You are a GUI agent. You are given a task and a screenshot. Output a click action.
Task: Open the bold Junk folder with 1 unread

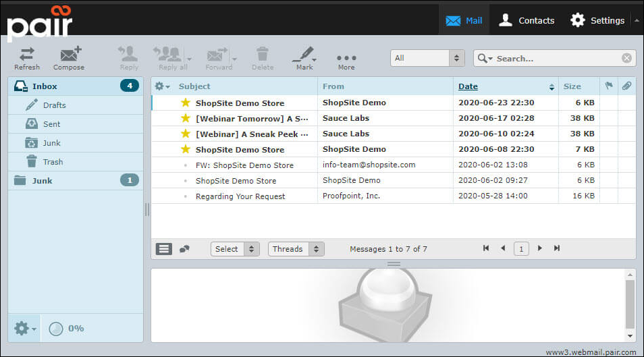pyautogui.click(x=76, y=181)
